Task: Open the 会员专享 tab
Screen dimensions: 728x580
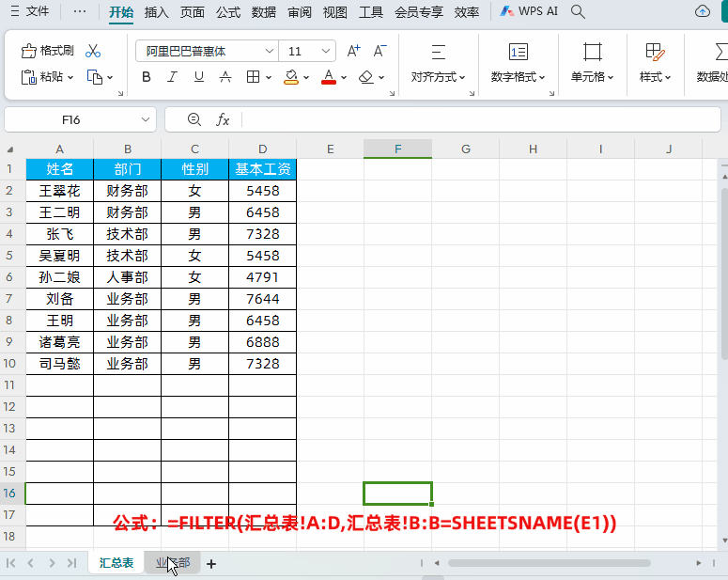Action: 419,12
